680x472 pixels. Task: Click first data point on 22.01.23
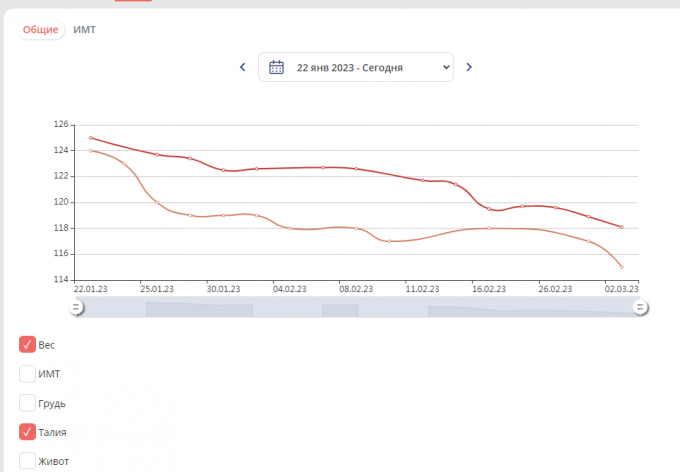click(90, 138)
